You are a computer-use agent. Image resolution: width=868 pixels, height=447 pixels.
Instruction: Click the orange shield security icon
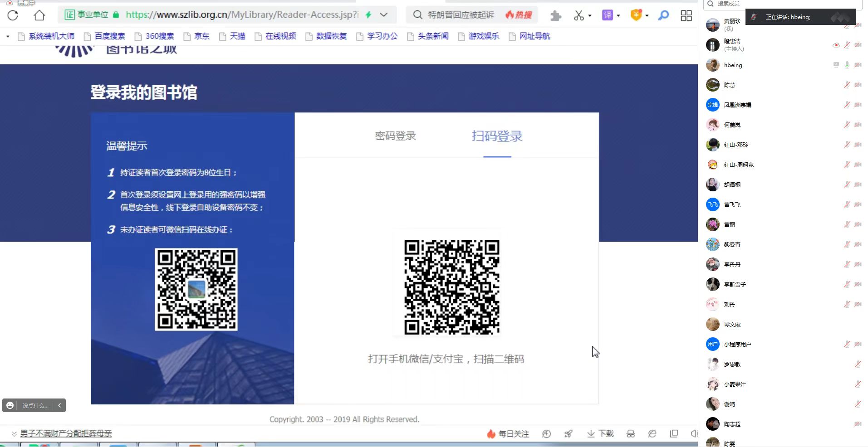tap(636, 15)
